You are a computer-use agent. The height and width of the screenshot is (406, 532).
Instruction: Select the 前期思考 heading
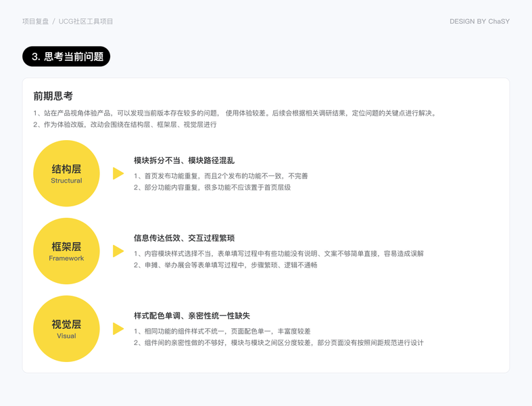[x=53, y=96]
